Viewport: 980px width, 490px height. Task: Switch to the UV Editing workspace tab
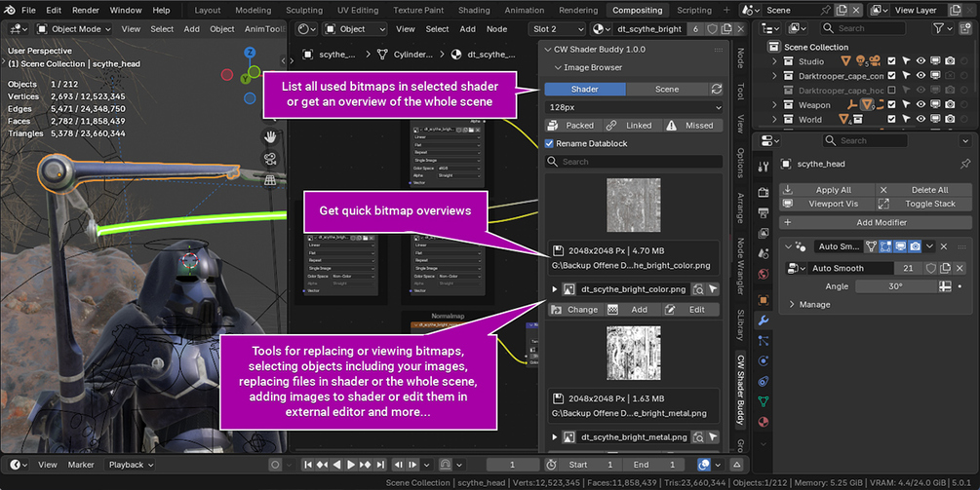point(358,10)
